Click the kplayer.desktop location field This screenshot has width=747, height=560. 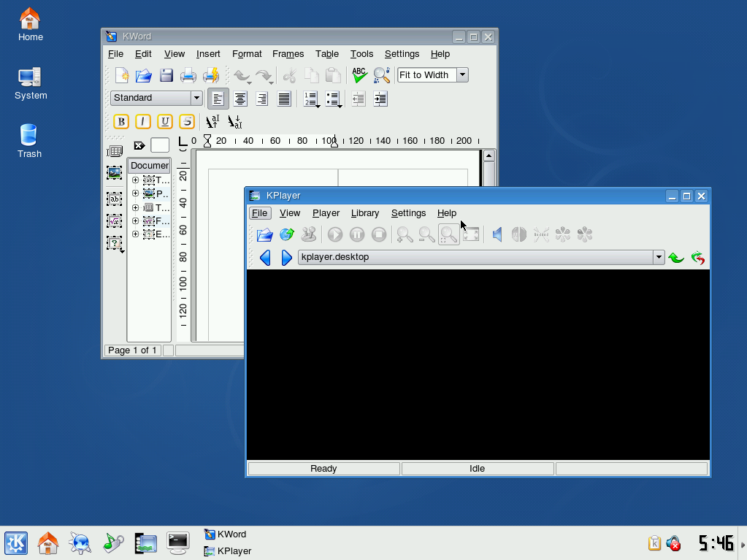click(475, 258)
